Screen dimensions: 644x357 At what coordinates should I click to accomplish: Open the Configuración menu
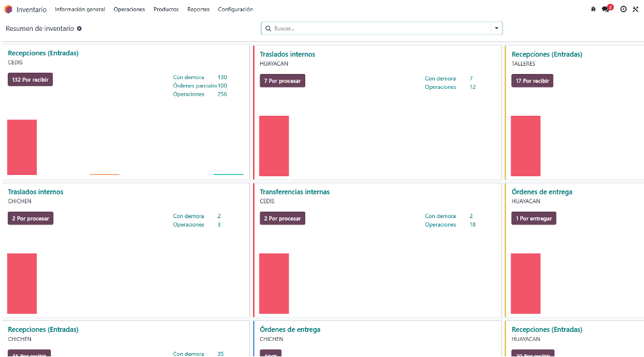pyautogui.click(x=235, y=9)
